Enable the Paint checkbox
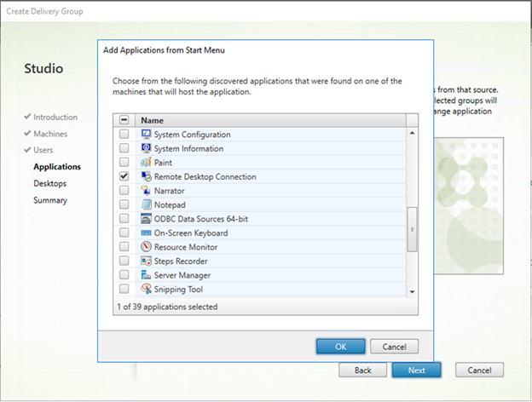The height and width of the screenshot is (402, 532). tap(124, 163)
